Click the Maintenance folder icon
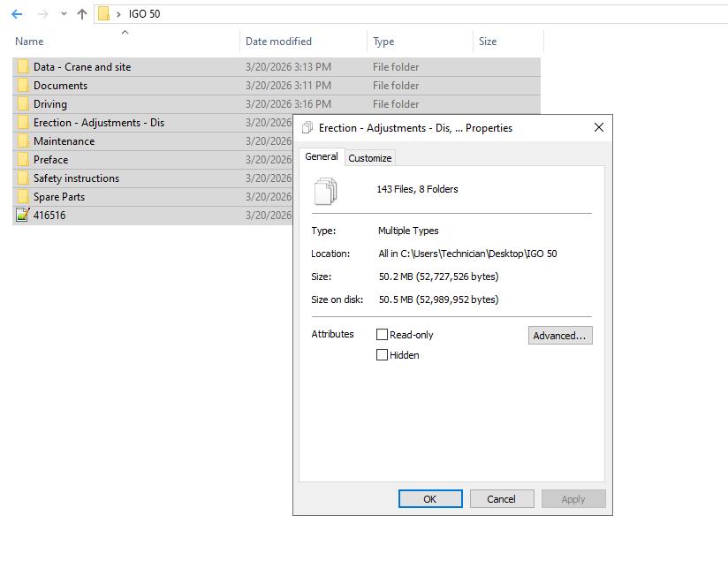Image resolution: width=728 pixels, height=561 pixels. point(22,141)
